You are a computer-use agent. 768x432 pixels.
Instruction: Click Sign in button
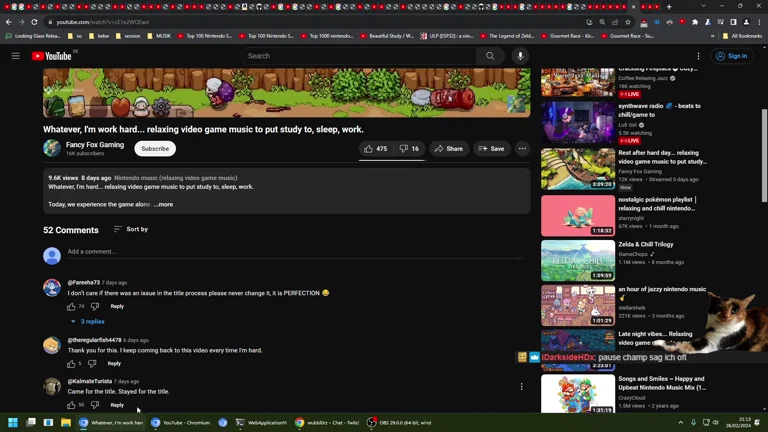(x=732, y=56)
